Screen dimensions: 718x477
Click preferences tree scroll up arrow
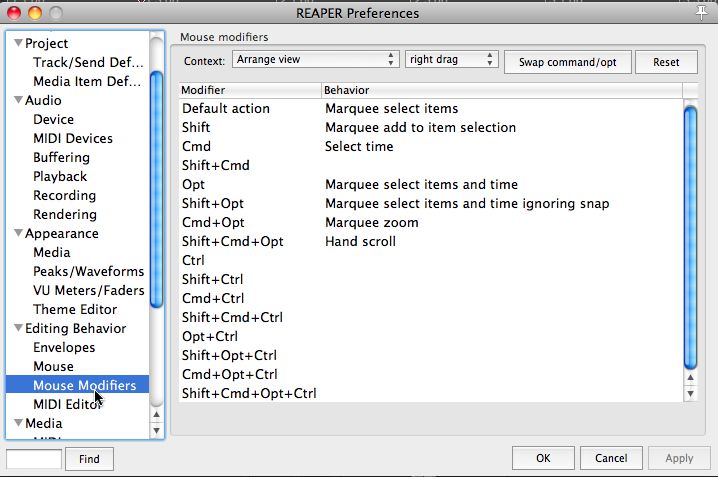click(156, 415)
